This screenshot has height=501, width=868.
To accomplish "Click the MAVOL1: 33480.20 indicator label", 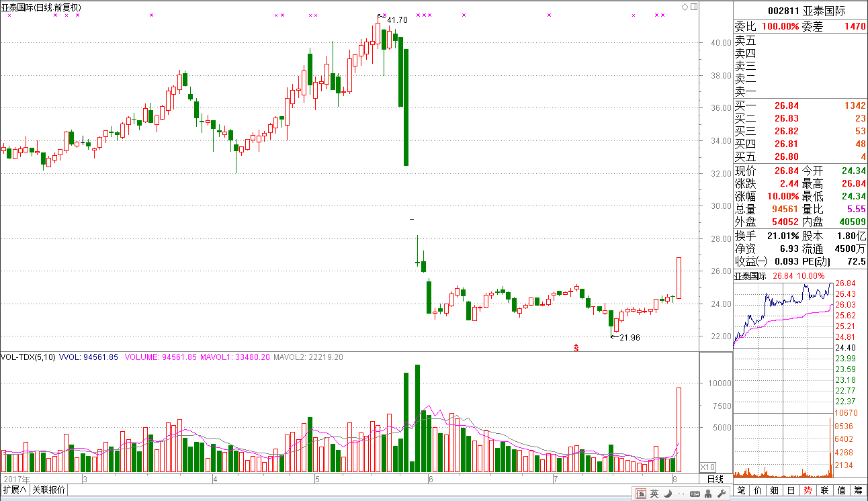I will click(x=234, y=357).
